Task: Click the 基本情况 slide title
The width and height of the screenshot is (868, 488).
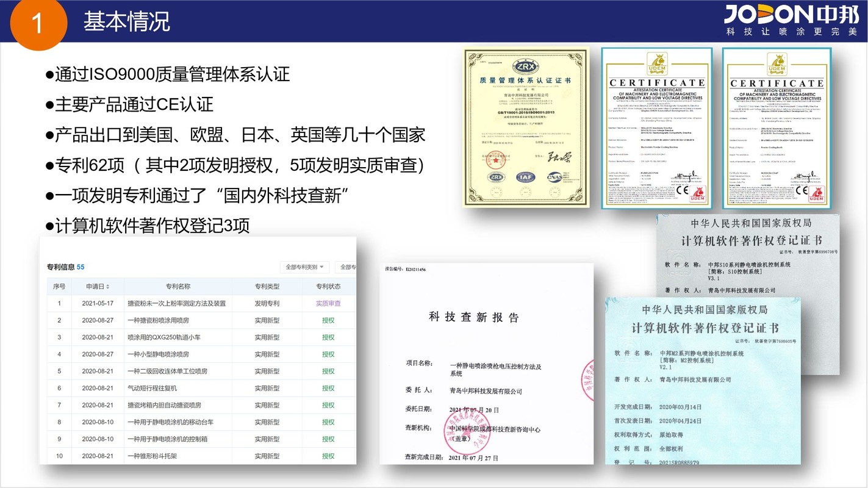Action: (126, 22)
